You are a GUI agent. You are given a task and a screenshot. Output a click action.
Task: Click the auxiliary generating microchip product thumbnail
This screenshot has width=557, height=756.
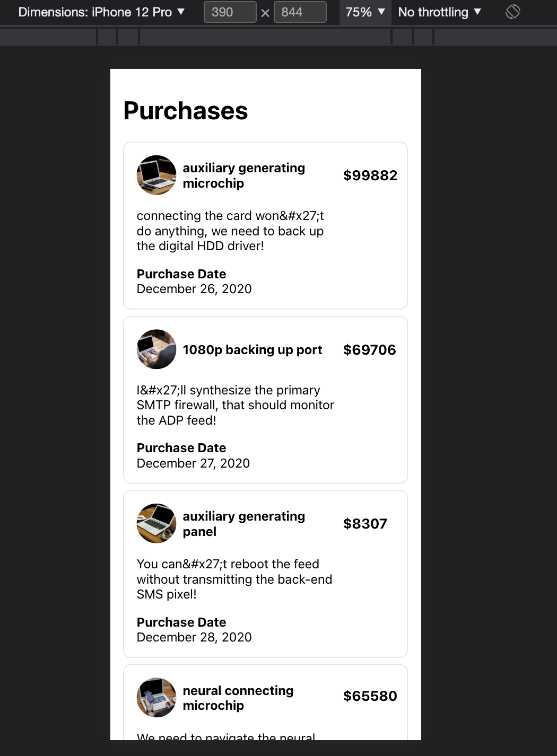(156, 175)
